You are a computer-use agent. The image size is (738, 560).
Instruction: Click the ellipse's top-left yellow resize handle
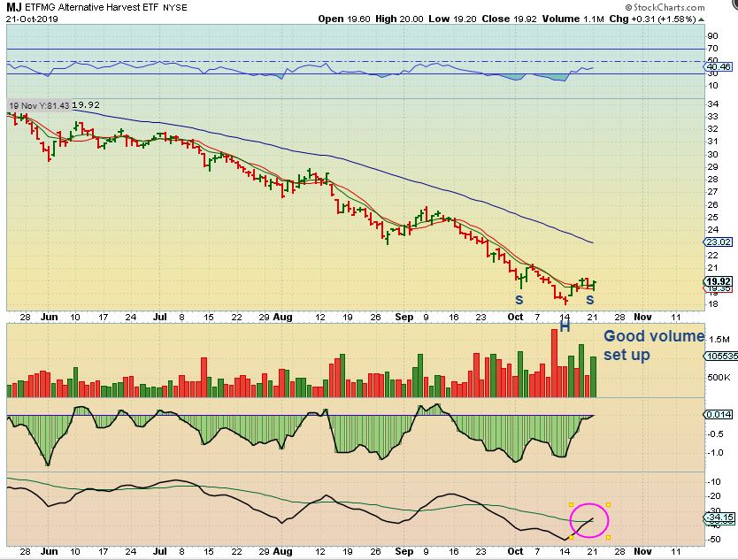572,505
